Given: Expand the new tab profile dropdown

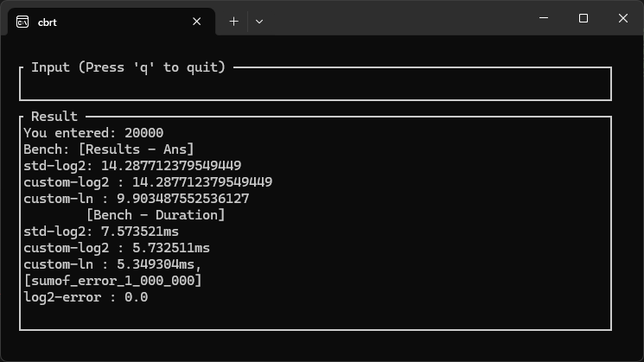Looking at the screenshot, I should tap(259, 22).
